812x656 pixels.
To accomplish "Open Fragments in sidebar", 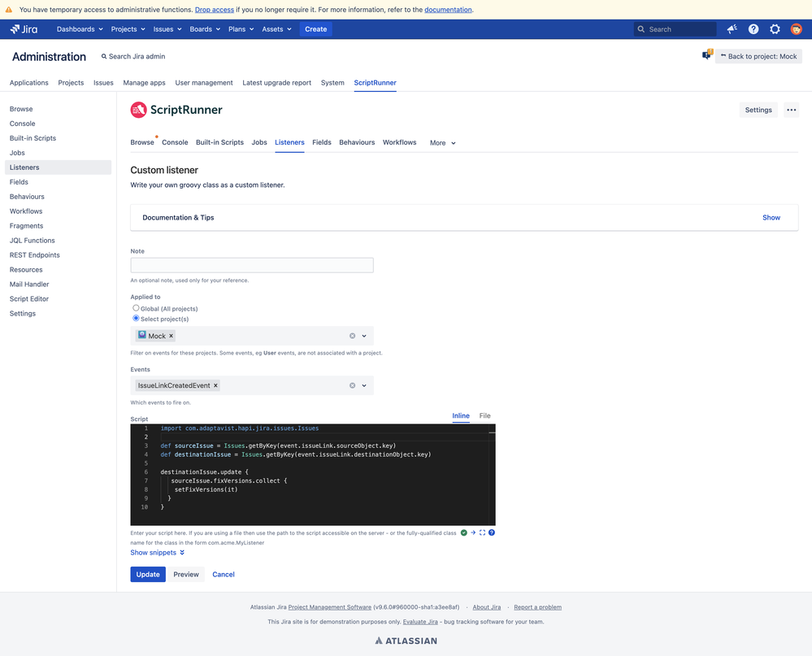I will (26, 226).
